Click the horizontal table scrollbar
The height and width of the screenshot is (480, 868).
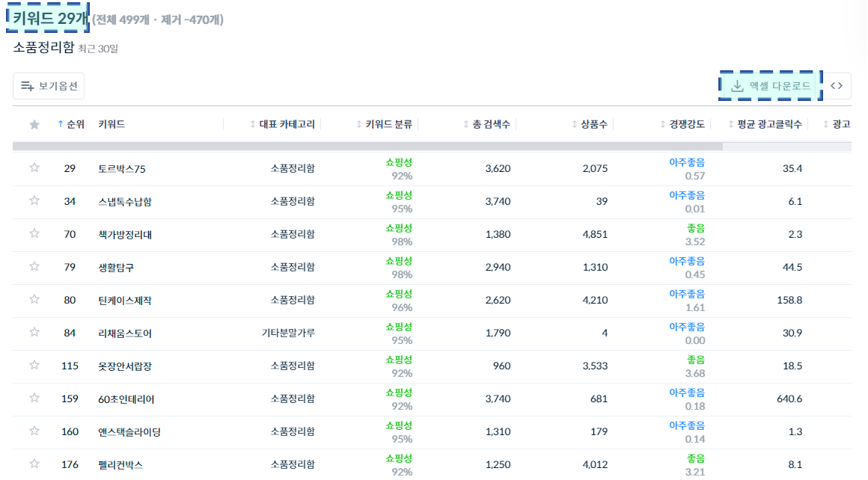[x=367, y=147]
